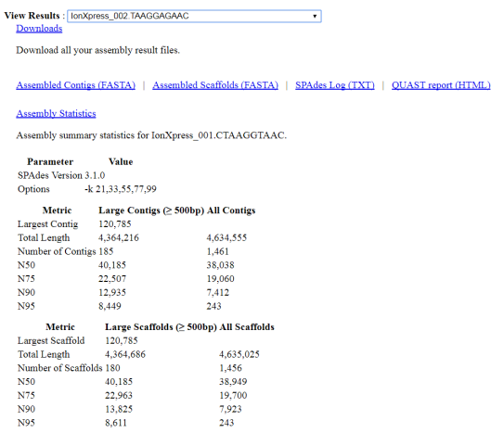Select the Largest Contig value 120,785

(115, 224)
